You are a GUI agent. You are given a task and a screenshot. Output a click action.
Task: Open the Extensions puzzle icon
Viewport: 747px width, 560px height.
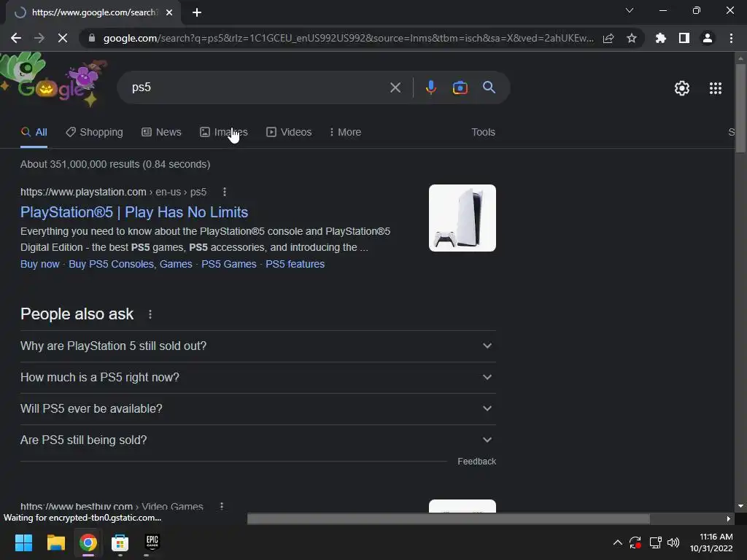660,38
